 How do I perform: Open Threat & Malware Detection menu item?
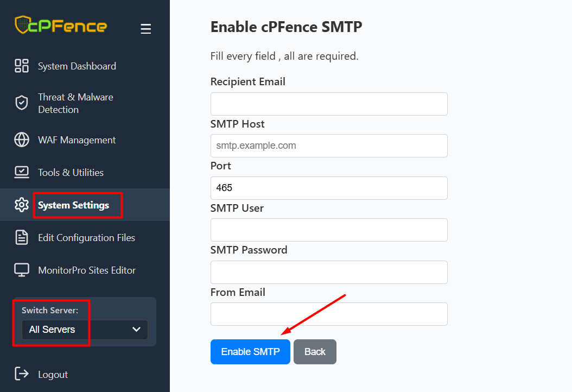75,103
